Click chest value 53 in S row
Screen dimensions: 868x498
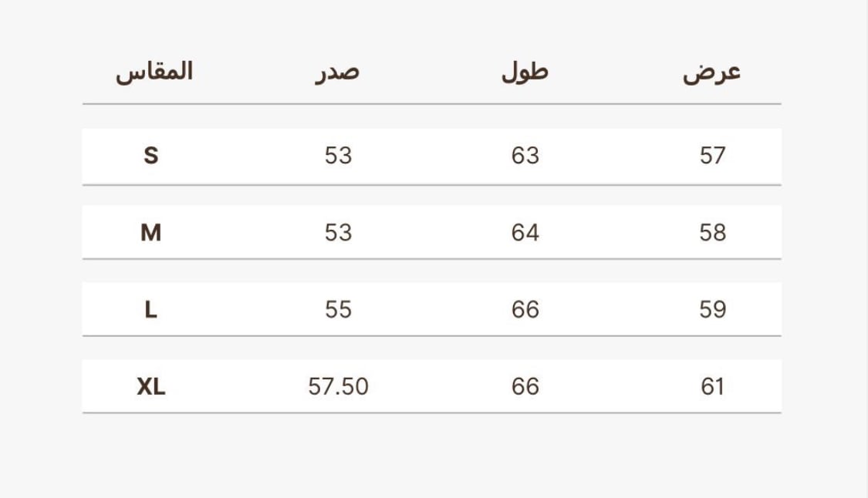(338, 156)
